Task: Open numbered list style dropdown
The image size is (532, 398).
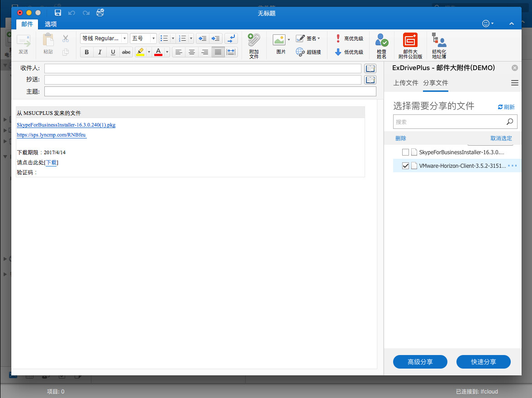Action: click(191, 38)
